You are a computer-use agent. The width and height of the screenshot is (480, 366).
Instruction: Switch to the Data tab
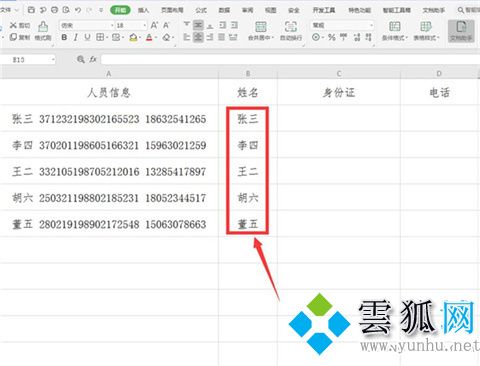(224, 10)
